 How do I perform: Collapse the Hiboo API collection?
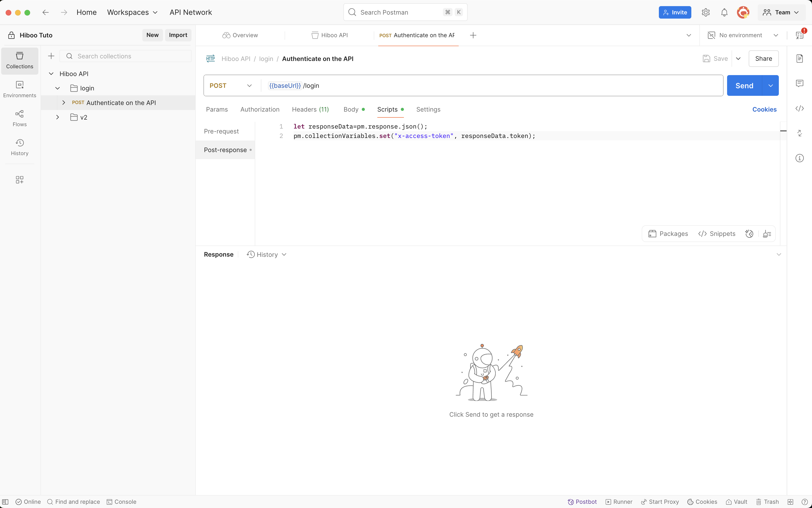click(x=51, y=74)
